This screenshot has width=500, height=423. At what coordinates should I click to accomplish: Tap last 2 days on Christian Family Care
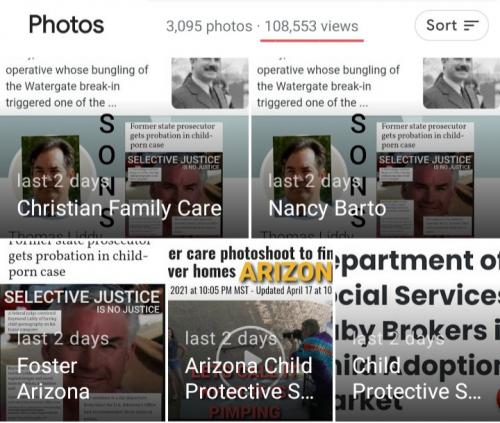63,181
